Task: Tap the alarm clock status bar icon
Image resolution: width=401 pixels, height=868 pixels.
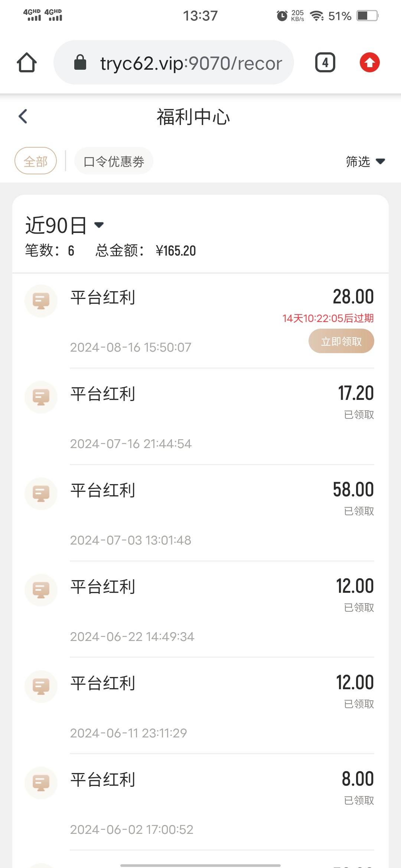Action: (x=282, y=16)
